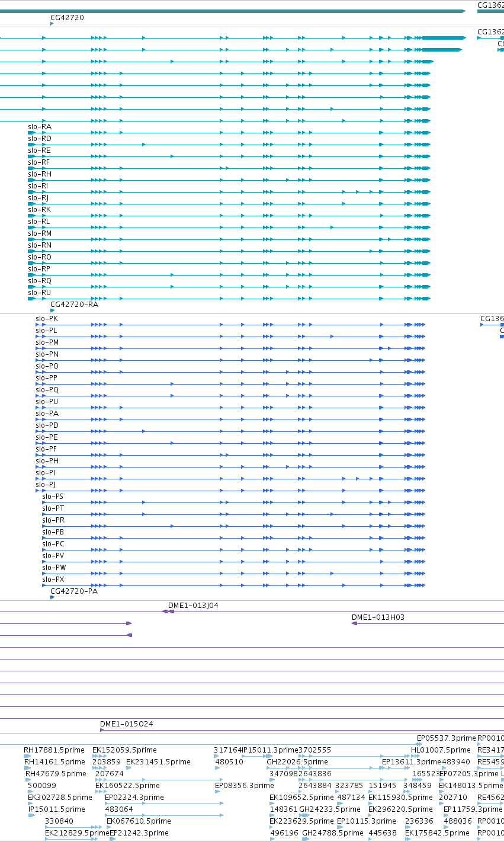Open the CG42720-RA transcript label

point(74,305)
